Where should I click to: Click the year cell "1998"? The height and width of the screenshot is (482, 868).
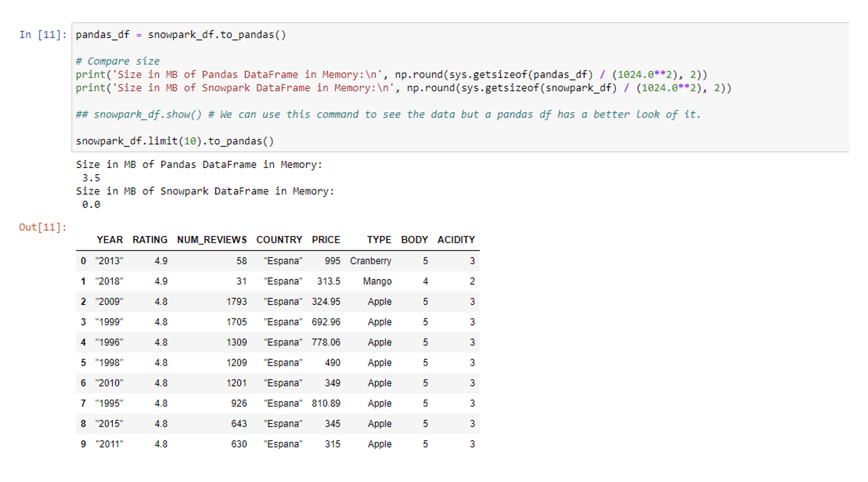109,363
